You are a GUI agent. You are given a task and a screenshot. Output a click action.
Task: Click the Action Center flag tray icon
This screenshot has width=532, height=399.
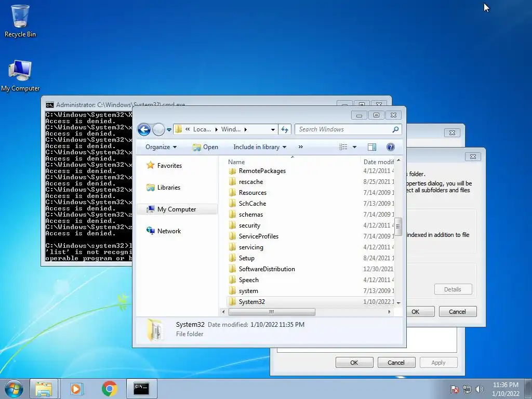click(x=455, y=389)
